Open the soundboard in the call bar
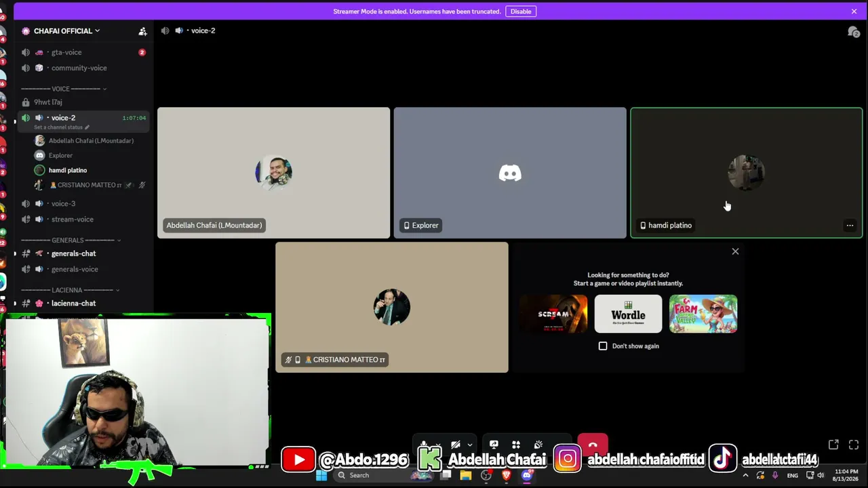The image size is (868, 488). coord(538,445)
